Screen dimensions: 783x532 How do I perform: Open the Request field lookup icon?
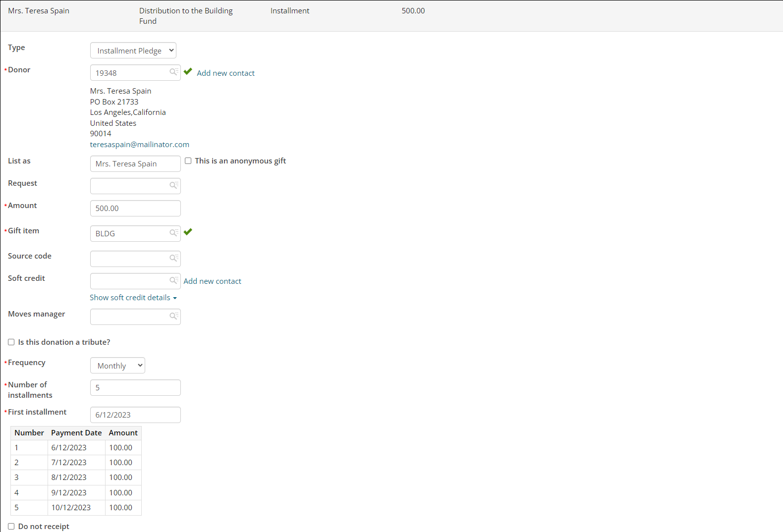(x=173, y=186)
